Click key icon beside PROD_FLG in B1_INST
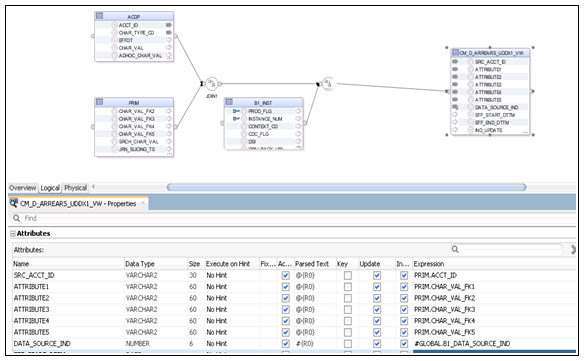The image size is (584, 361). 236,111
